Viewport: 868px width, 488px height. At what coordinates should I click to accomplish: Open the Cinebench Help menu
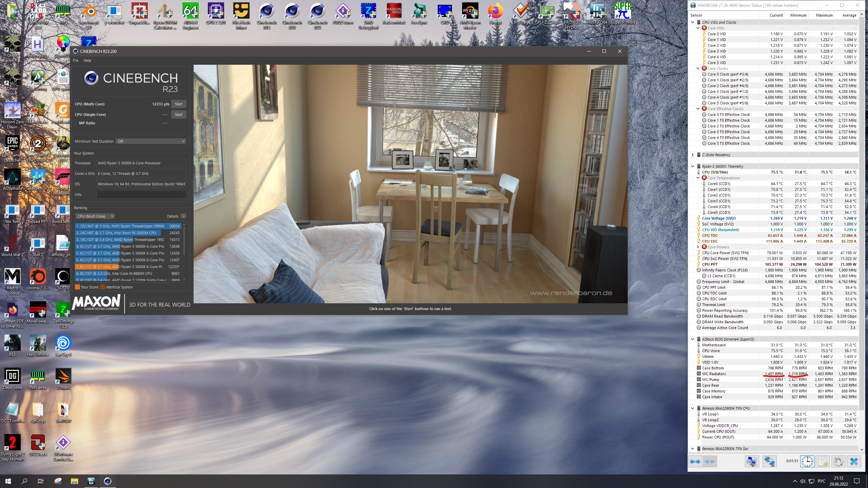click(x=87, y=60)
